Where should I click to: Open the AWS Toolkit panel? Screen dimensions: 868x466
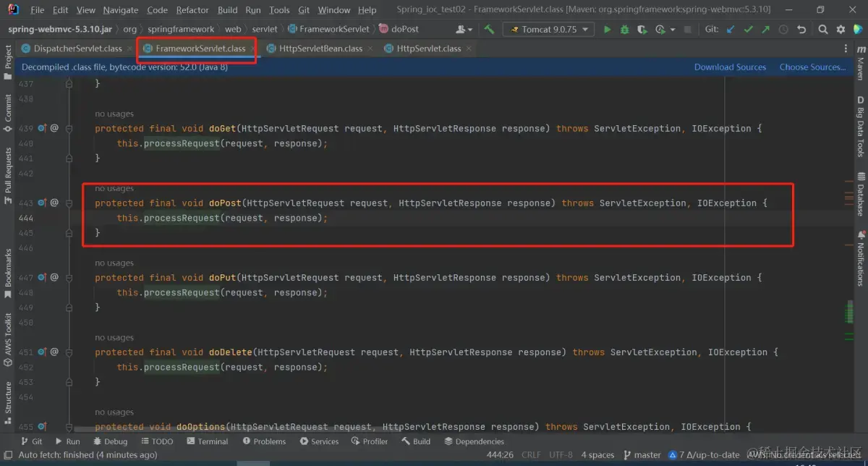click(x=8, y=340)
